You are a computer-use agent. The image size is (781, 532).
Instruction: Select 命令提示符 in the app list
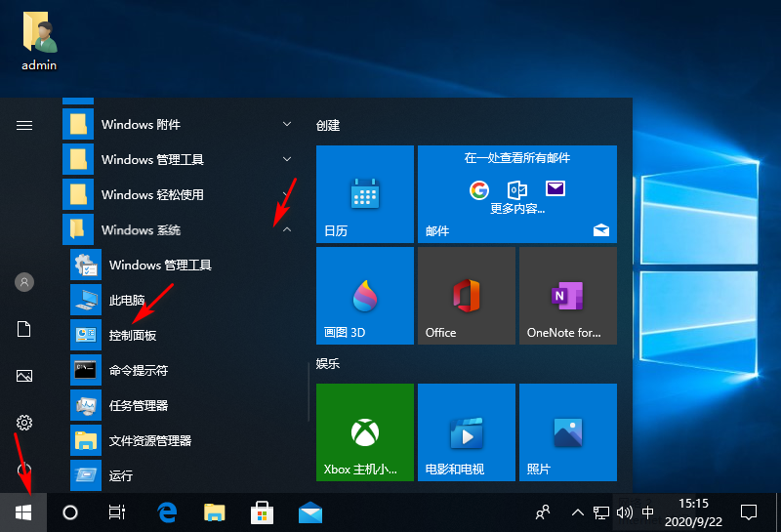[138, 370]
